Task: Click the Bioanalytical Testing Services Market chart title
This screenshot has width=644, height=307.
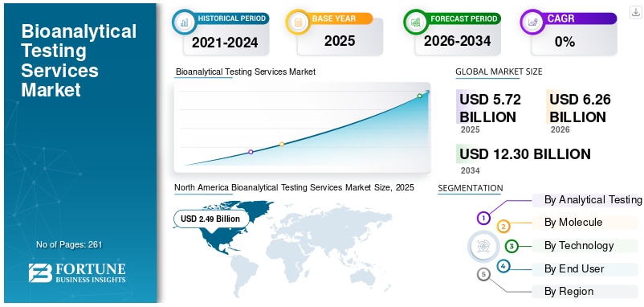Action: point(246,72)
